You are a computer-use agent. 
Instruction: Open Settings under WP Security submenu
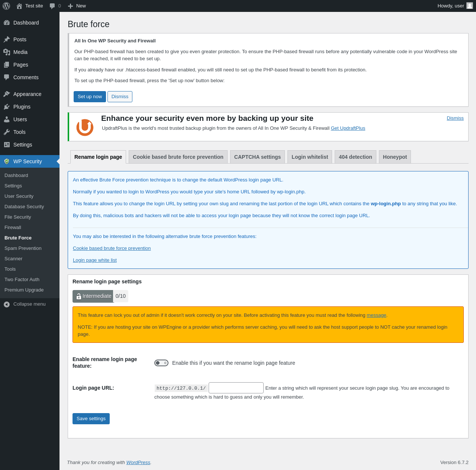coord(13,186)
